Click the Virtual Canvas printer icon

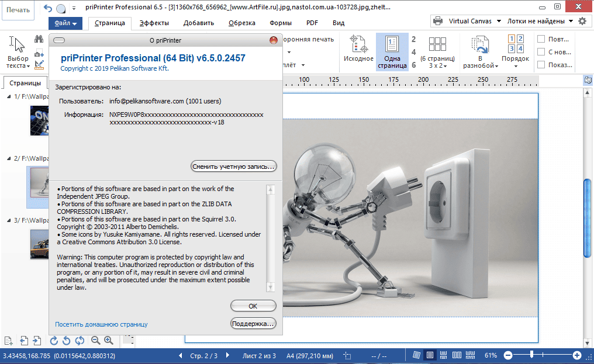pos(438,21)
